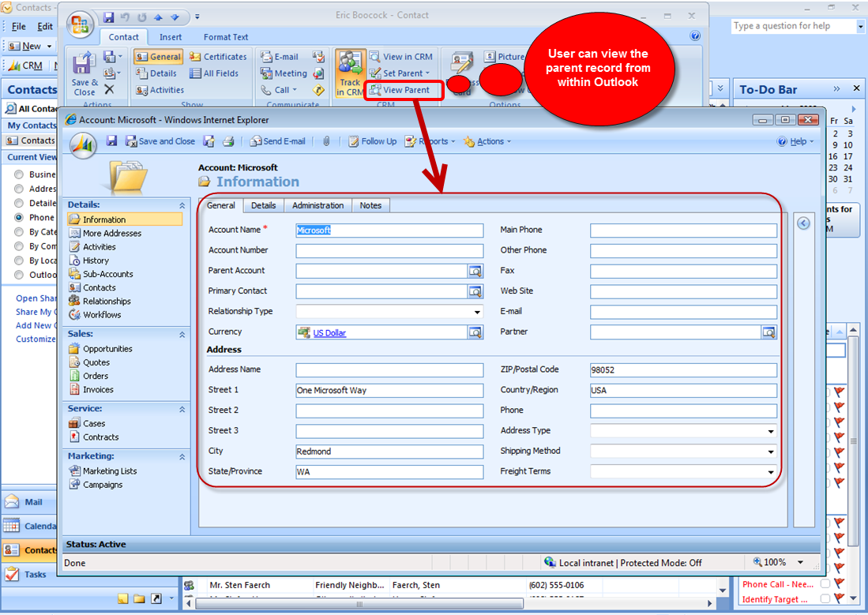Screen dimensions: 868x615
Task: Click the Office button in the contact window
Action: coord(81,24)
